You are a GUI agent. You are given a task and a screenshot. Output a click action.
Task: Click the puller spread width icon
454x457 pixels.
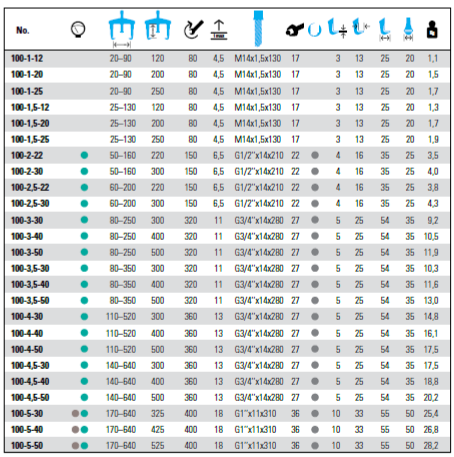[122, 29]
